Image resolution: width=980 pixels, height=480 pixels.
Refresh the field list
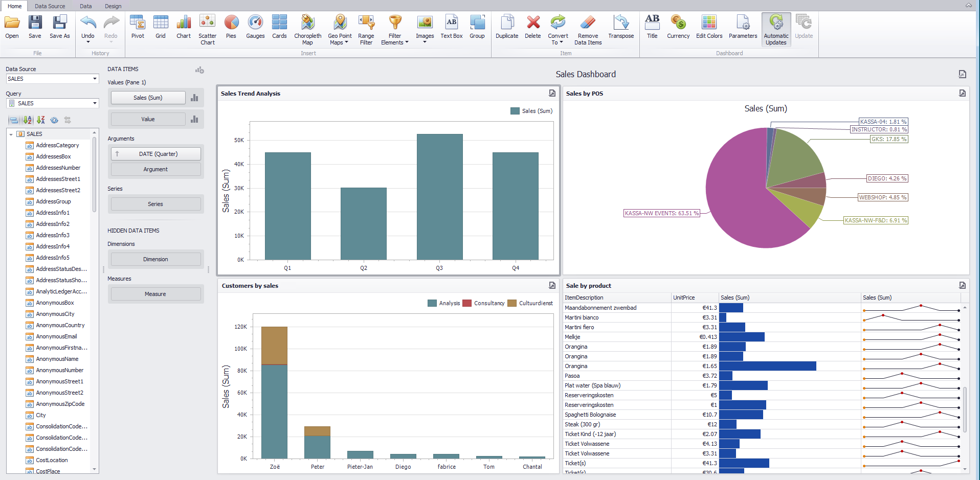tap(54, 120)
